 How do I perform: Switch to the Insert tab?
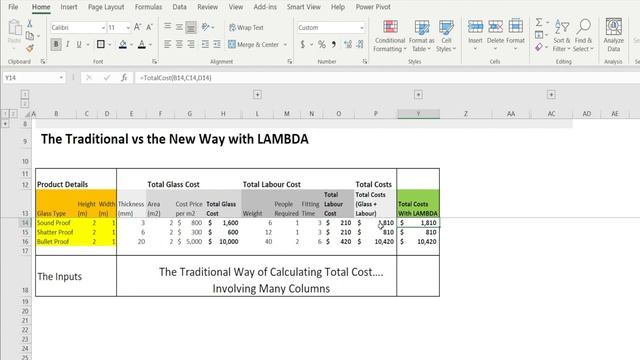[x=69, y=7]
